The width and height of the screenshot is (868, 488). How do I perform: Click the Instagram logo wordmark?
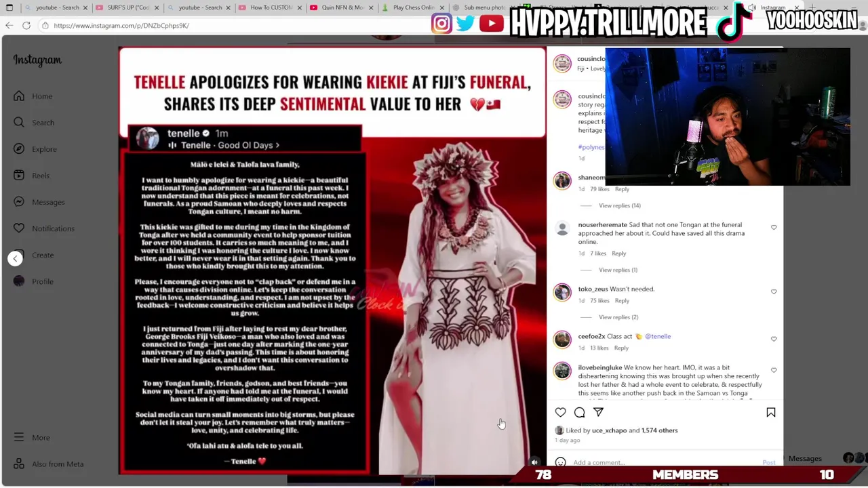[x=37, y=60]
